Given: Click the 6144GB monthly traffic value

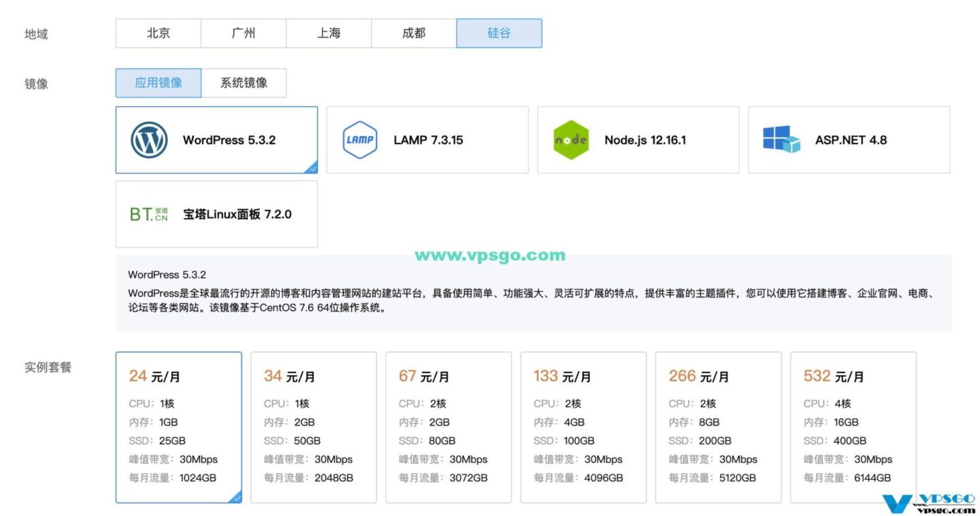Looking at the screenshot, I should pyautogui.click(x=872, y=478).
